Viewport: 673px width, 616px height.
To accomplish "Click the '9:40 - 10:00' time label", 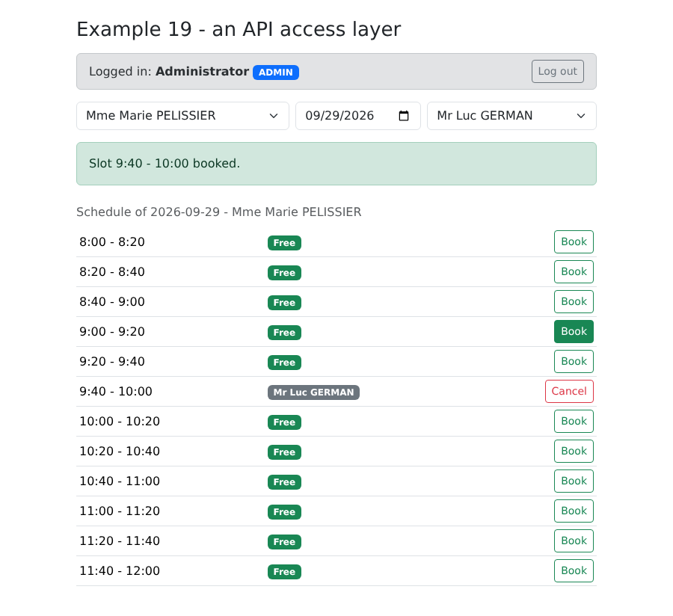I will [x=116, y=392].
